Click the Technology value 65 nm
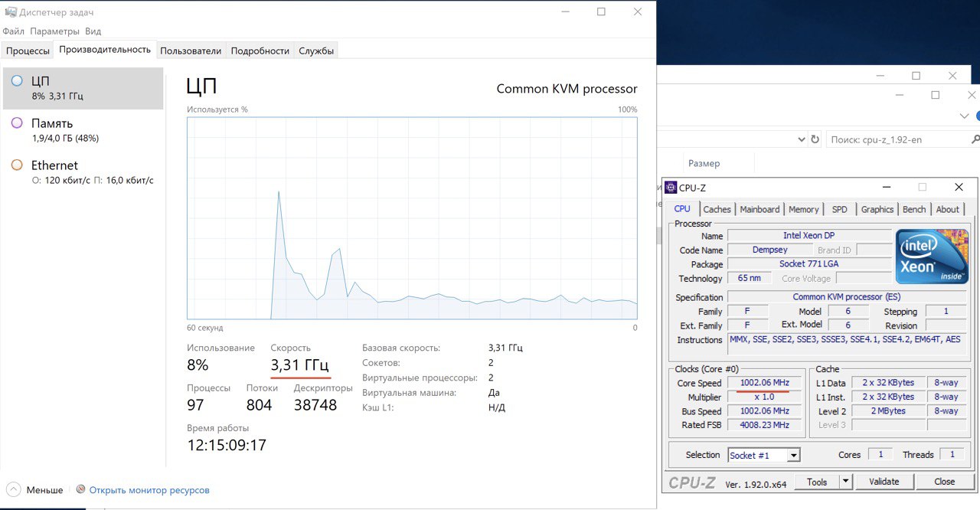 pyautogui.click(x=750, y=278)
